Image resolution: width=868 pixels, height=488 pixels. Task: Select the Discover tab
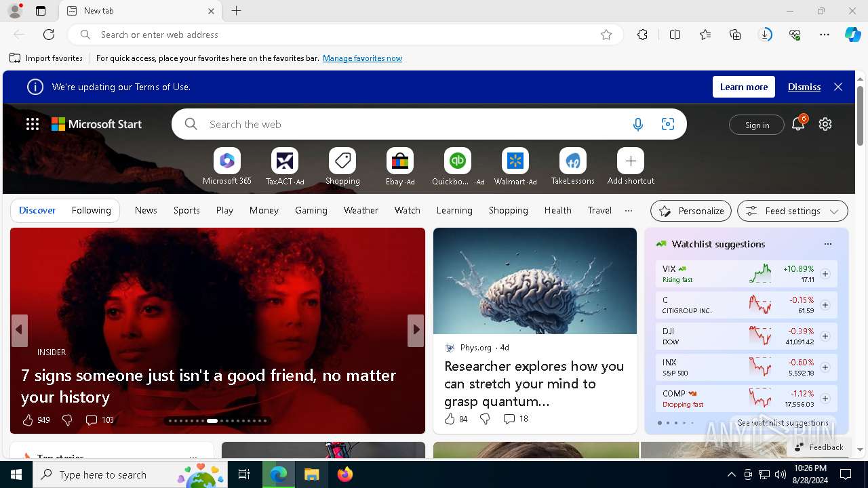click(37, 210)
